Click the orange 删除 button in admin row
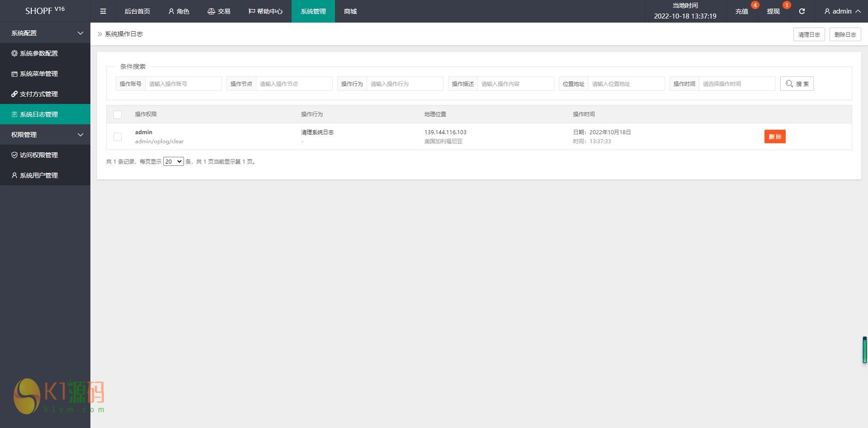This screenshot has width=868, height=428. click(x=775, y=136)
